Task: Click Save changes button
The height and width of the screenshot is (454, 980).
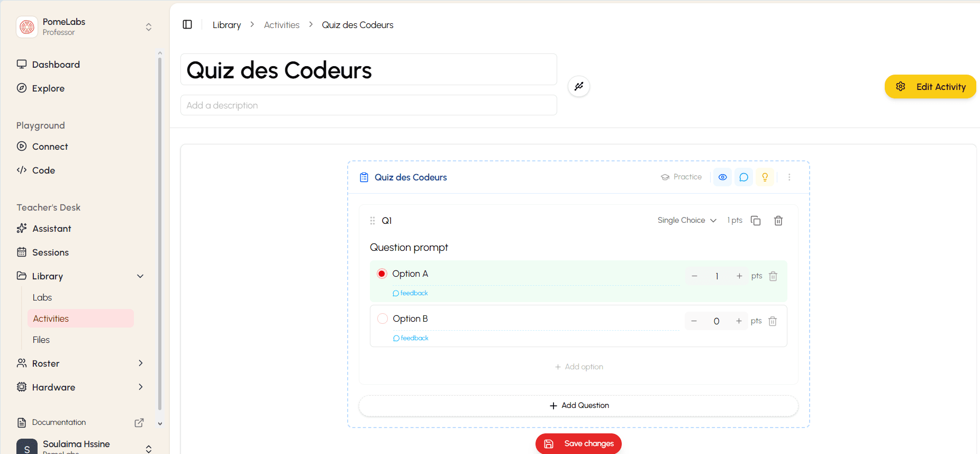Action: click(x=578, y=443)
